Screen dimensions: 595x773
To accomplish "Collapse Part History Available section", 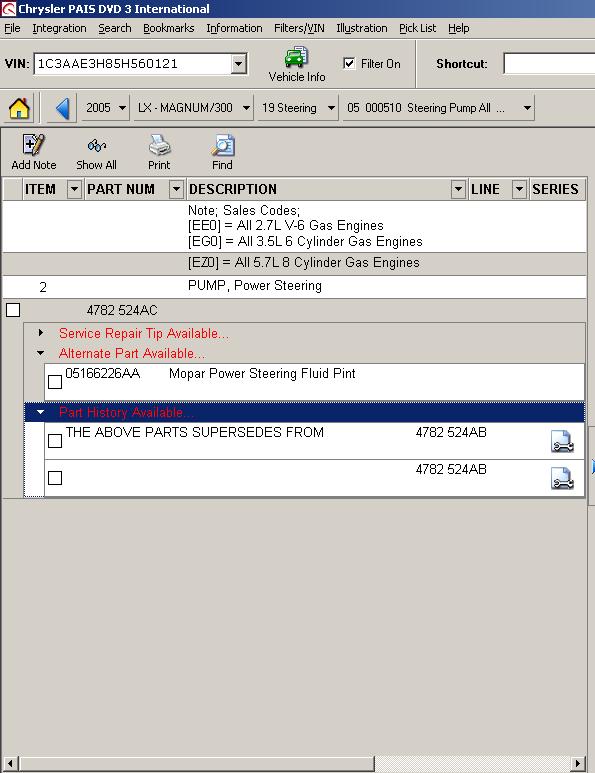I will click(41, 412).
